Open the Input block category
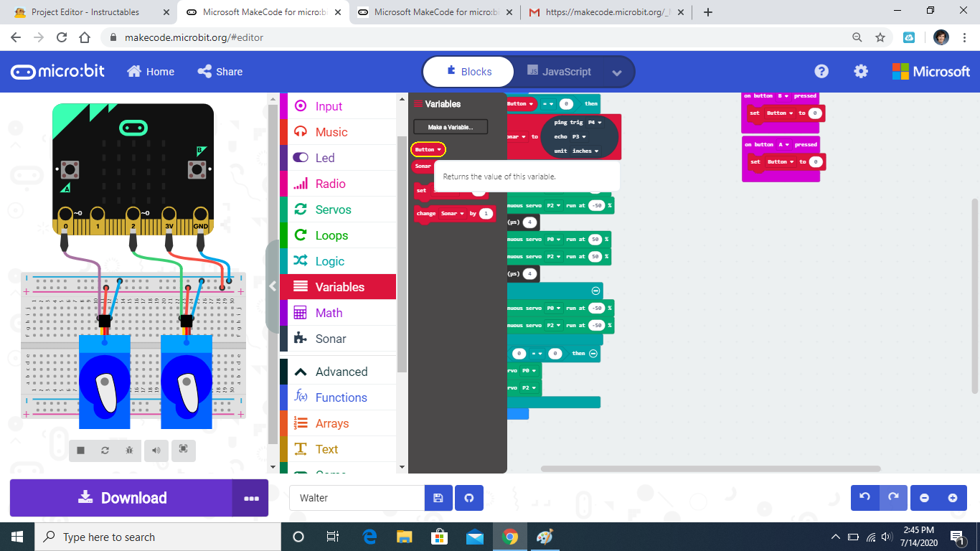This screenshot has height=551, width=980. coord(337,106)
